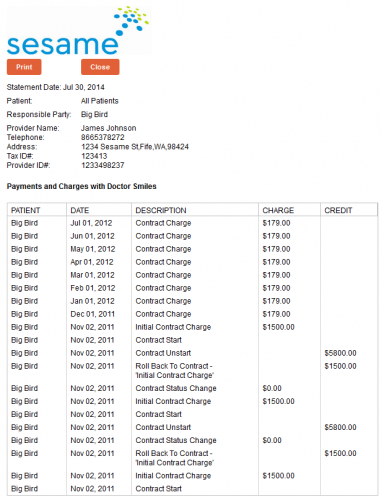Screen dimensions: 382x500
Task: Select the PATIENT column header
Action: click(25, 210)
